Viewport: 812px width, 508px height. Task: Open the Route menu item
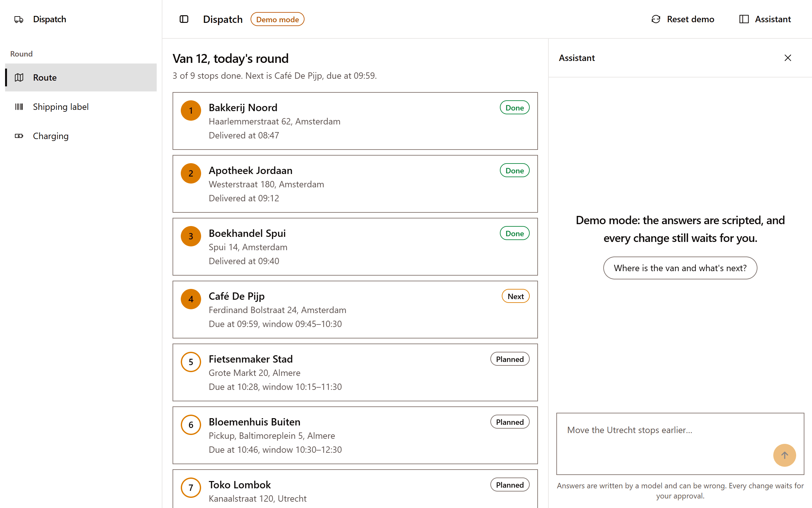click(x=81, y=77)
